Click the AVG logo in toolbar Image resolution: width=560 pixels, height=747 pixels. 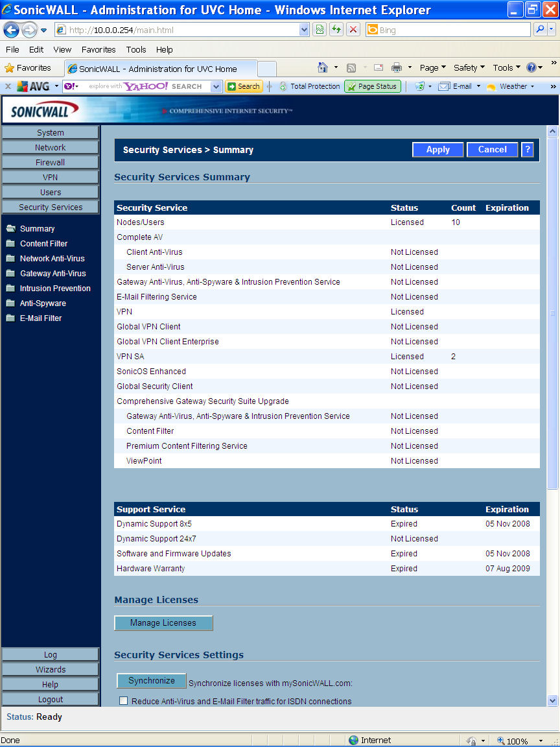33,86
